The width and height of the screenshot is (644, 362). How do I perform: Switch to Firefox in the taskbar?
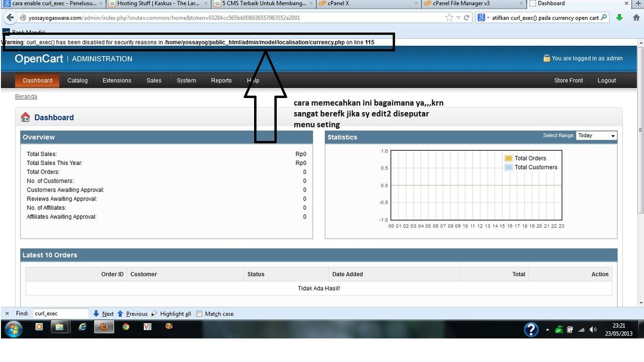click(104, 327)
